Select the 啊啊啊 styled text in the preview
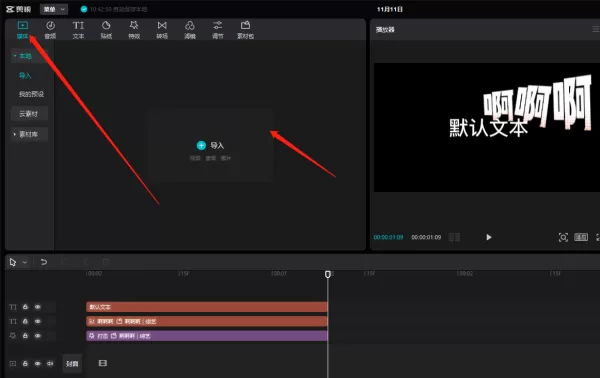Viewport: 600px width, 378px height. pos(537,102)
